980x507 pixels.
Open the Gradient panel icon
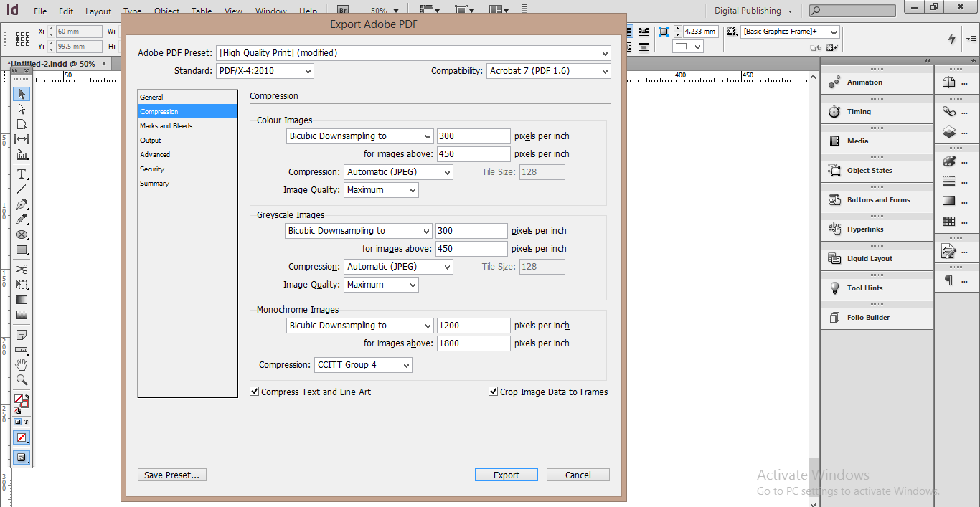tap(949, 202)
